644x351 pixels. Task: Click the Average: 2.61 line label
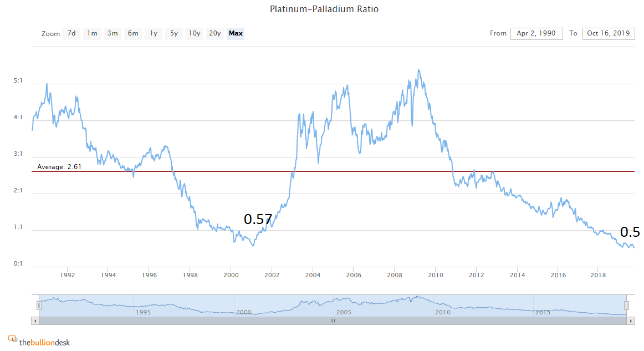[59, 166]
